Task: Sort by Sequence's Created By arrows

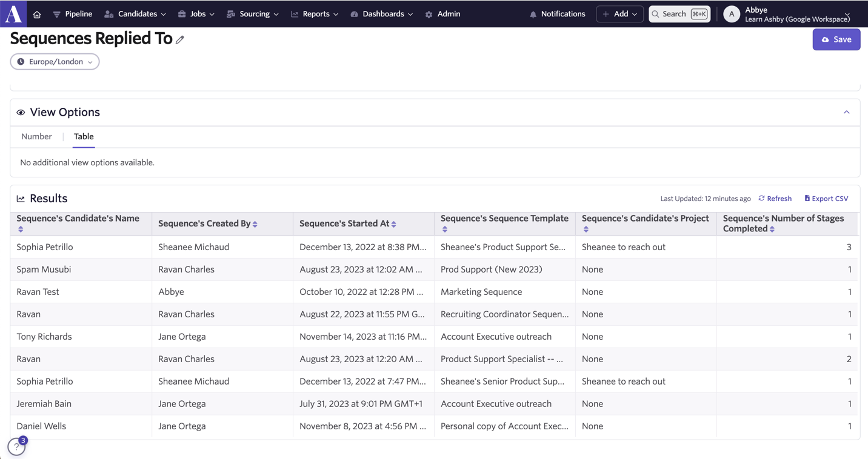Action: 255,224
